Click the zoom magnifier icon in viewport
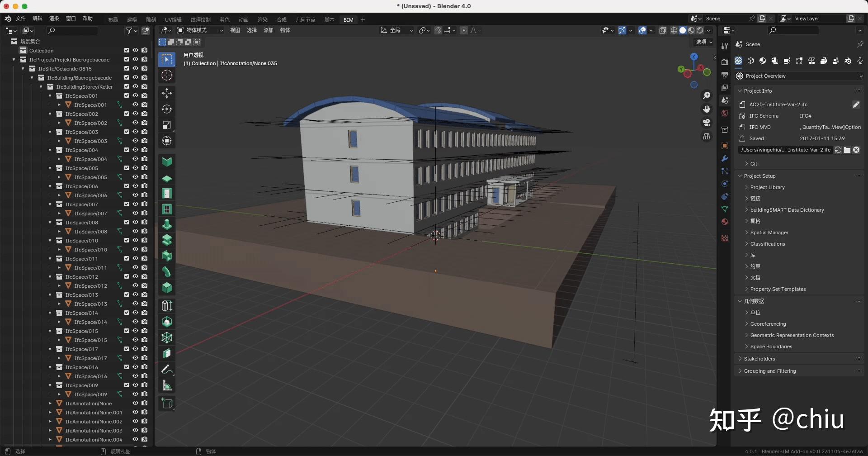This screenshot has height=456, width=868. (706, 95)
